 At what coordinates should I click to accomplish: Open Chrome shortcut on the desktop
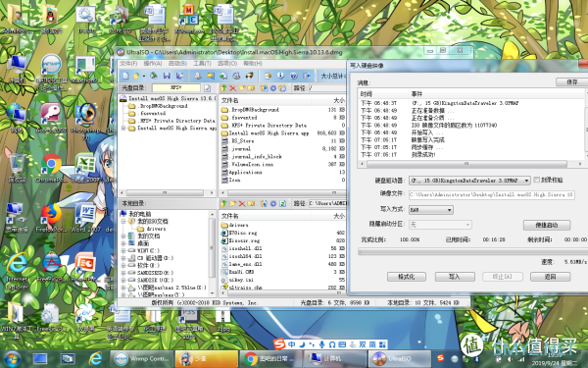pyautogui.click(x=51, y=168)
